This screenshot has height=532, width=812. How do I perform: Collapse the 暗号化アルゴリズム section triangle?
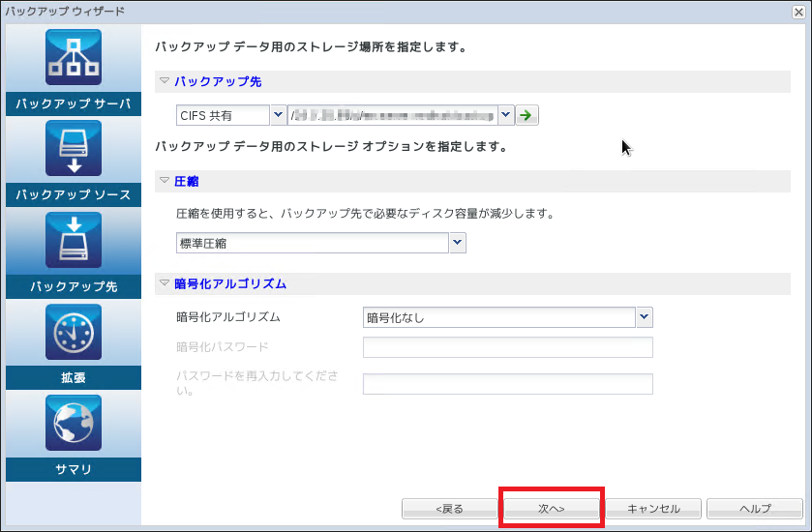tap(165, 283)
